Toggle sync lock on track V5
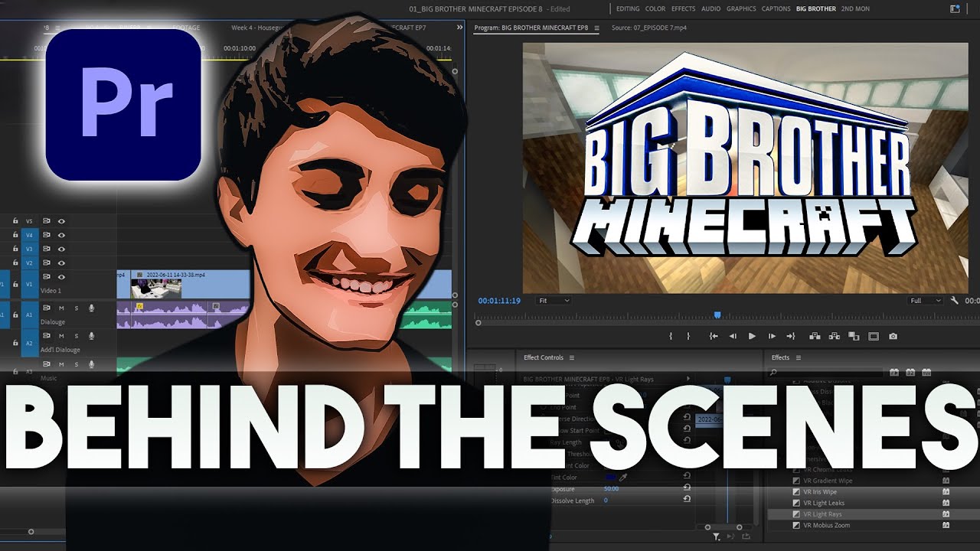 pos(47,221)
